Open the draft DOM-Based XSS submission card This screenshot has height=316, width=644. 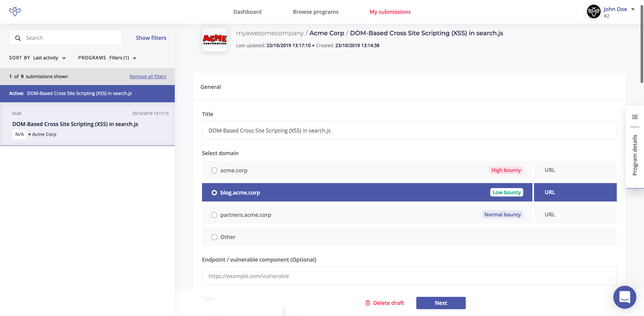tap(87, 124)
